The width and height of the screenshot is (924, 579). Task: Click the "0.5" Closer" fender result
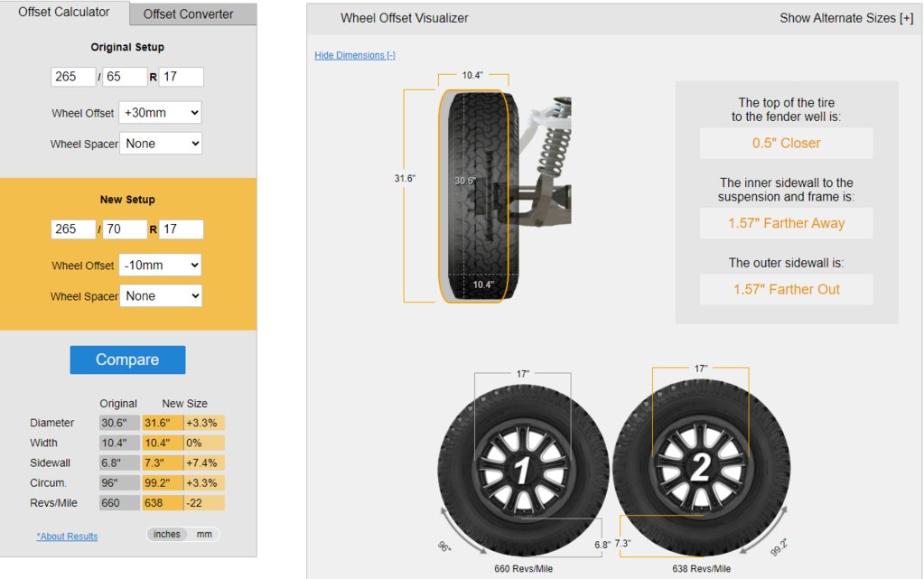[786, 144]
